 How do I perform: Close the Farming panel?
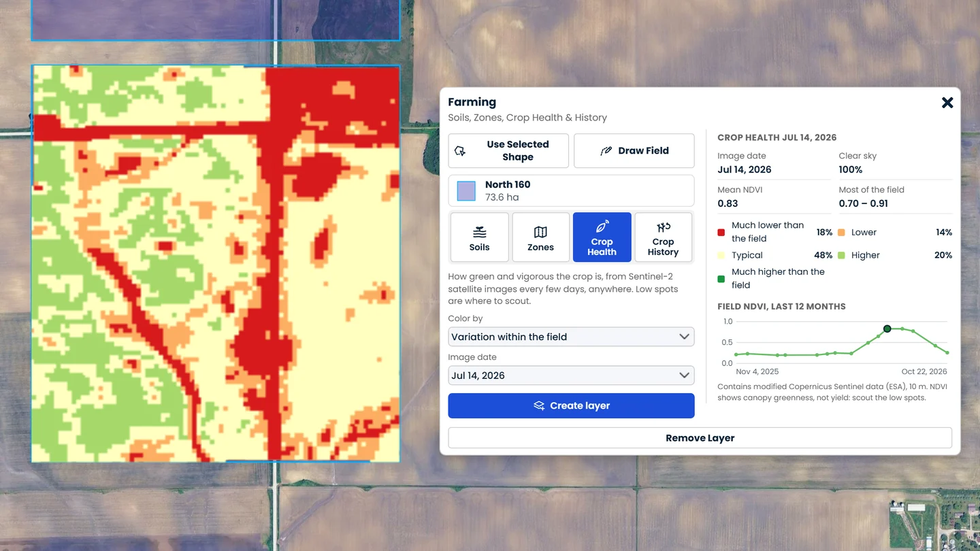click(x=947, y=103)
